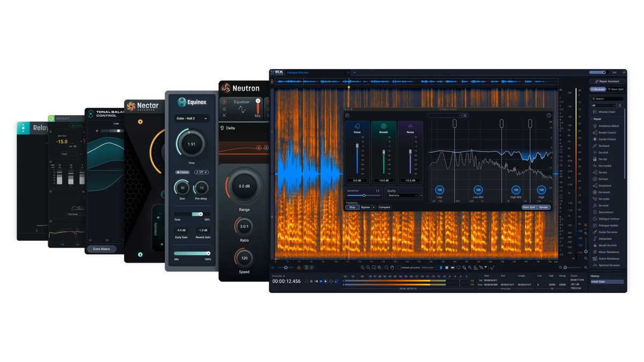The width and height of the screenshot is (644, 362).
Task: Click Stop in Dialogue Isolate preview
Action: (352, 207)
